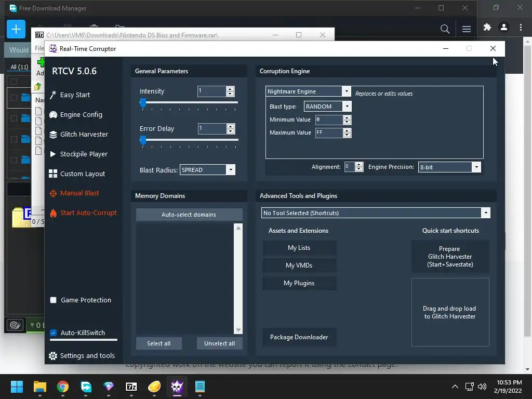Click Real-Time Corruptor title bar app icon
This screenshot has height=399, width=532.
53,48
